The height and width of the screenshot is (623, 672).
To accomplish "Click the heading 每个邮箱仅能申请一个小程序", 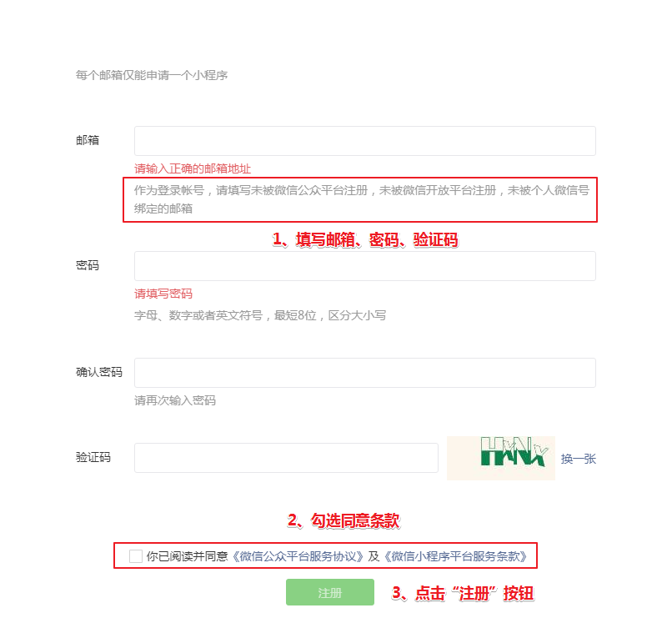I will coord(152,75).
